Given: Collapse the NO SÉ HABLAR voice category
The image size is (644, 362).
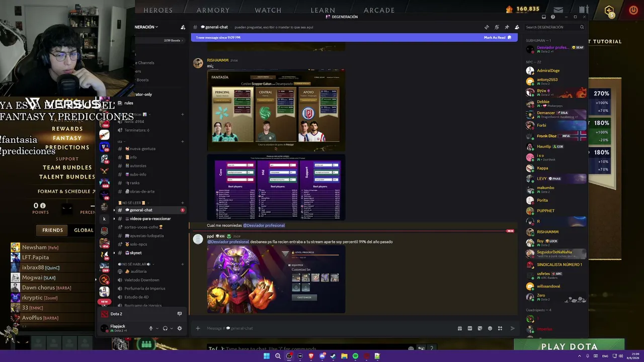Looking at the screenshot, I should pos(135,264).
